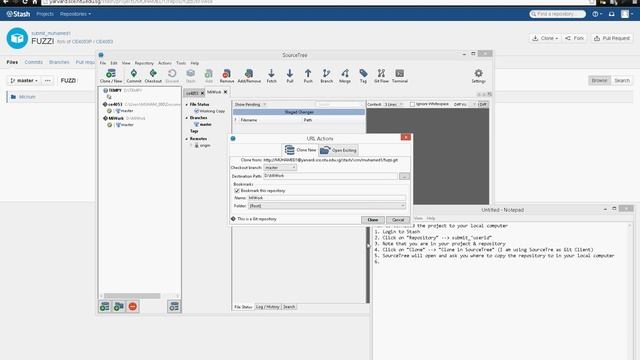The image size is (640, 360).
Task: Click the Stash toolbar icon in SourceTree
Action: click(190, 76)
